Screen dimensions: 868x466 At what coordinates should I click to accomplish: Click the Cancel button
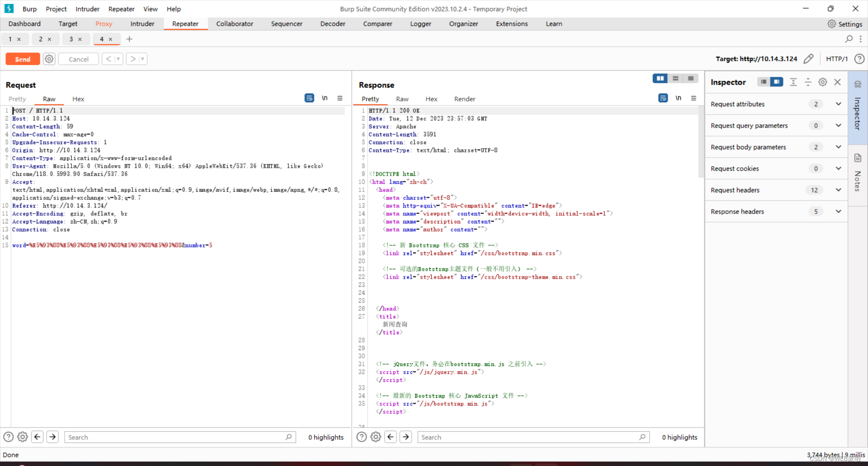(79, 59)
